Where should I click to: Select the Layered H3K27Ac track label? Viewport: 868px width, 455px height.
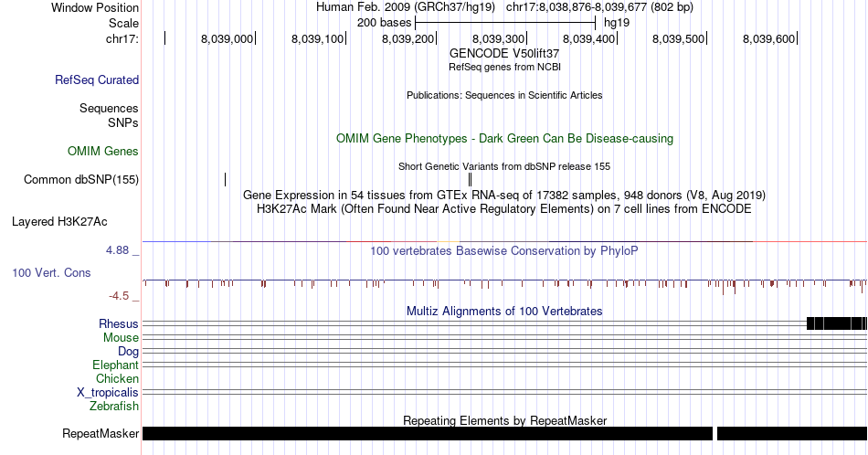[x=59, y=221]
